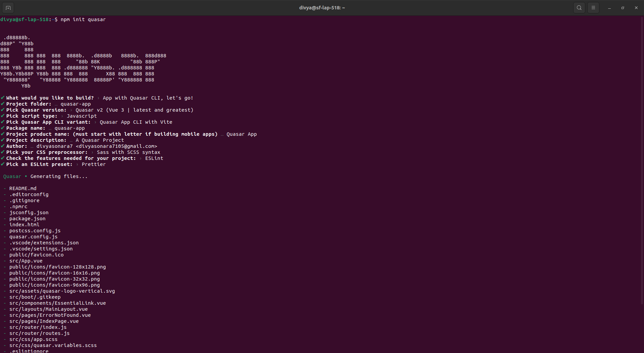Screen dimensions: 644x353
Task: Open the terminal hamburger menu
Action: pyautogui.click(x=593, y=8)
